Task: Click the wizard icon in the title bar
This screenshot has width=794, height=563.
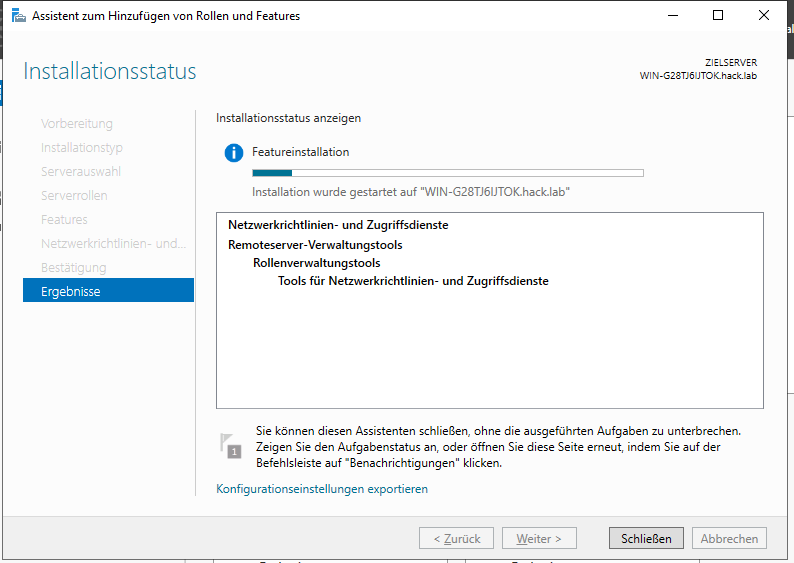Action: (x=18, y=16)
